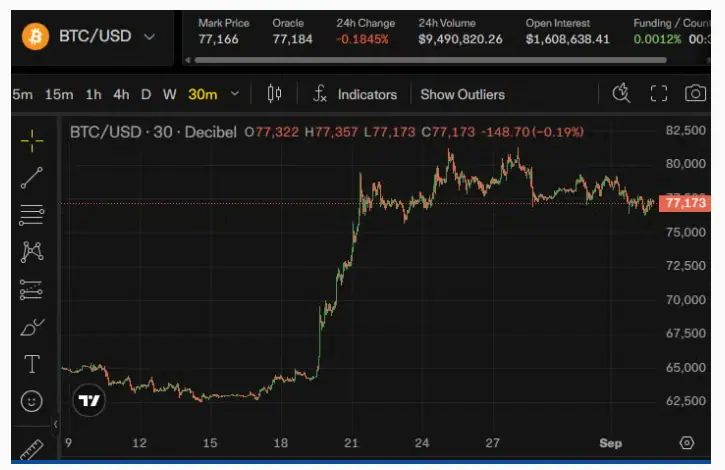Toggle Show Outliers option
The image size is (725, 470).
(x=462, y=94)
